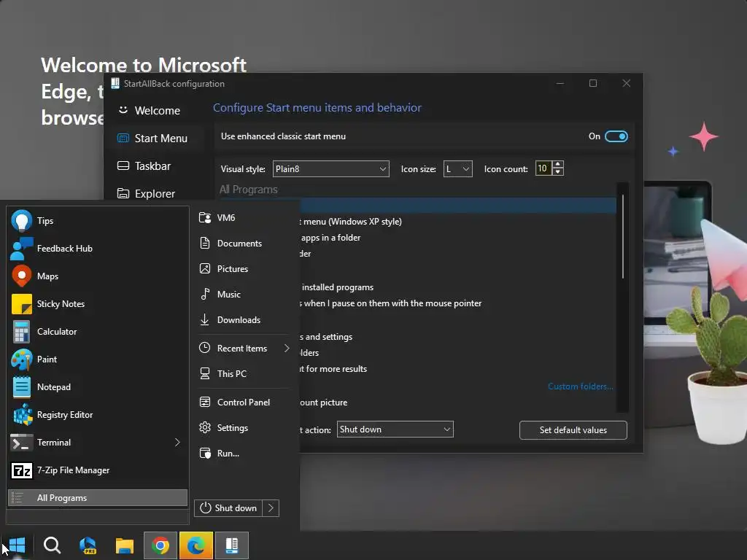Minimize the StartAllBack configuration window

tap(560, 83)
